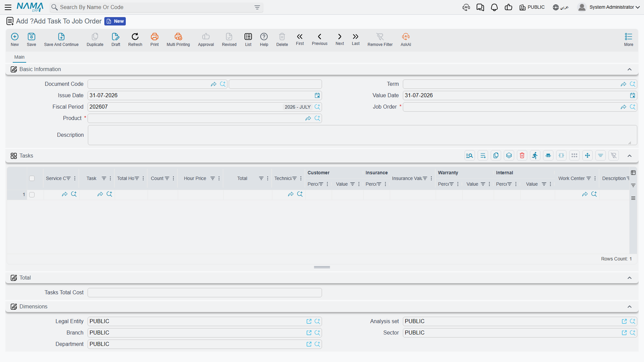This screenshot has height=362, width=644.
Task: Click the New record toolbar icon
Action: [15, 40]
